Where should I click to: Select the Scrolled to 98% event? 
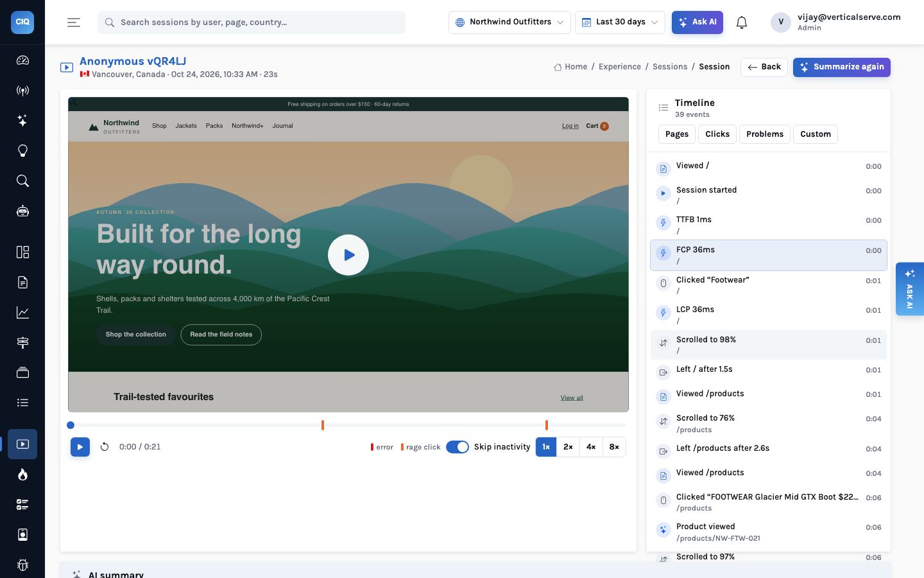[x=769, y=345]
